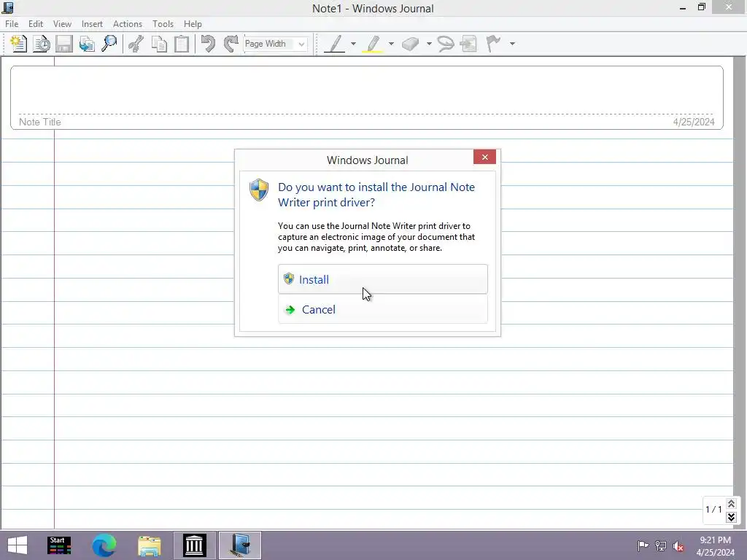
Task: Click Windows Journal taskbar button
Action: click(240, 545)
